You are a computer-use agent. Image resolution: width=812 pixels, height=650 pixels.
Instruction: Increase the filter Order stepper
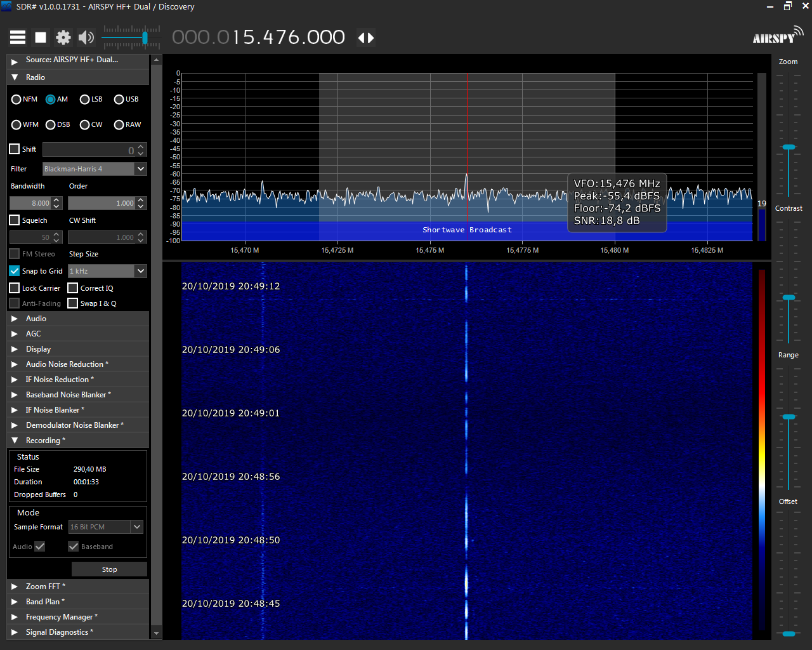coord(141,200)
